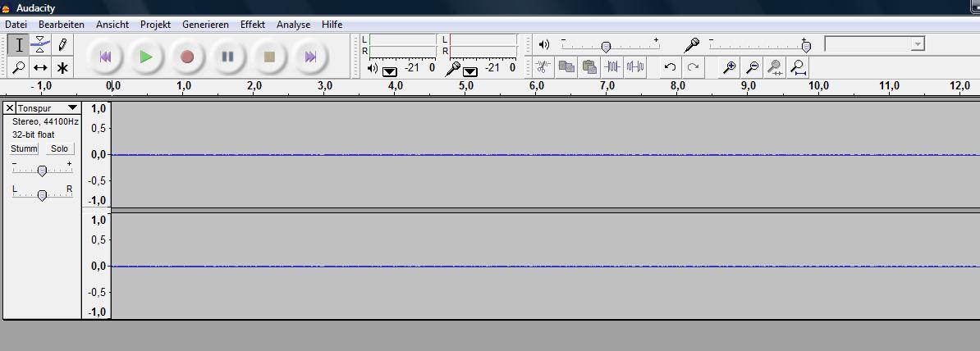Start recording with red Record button
The image size is (980, 351).
pyautogui.click(x=187, y=57)
